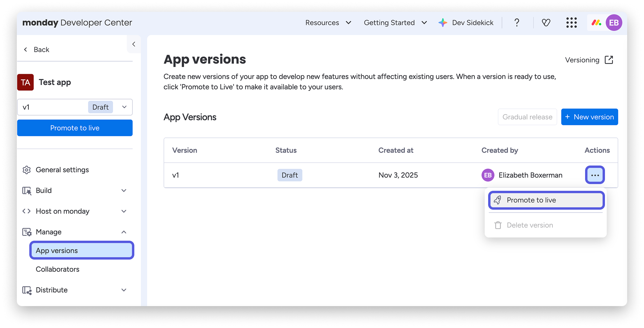Viewport: 644px width, 328px height.
Task: Click the v1 version cell in table
Action: (x=175, y=175)
